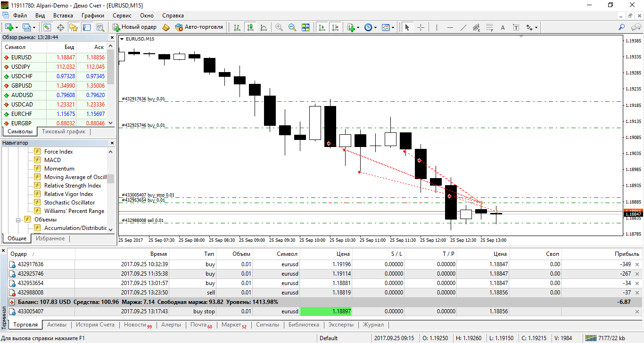Open new chart dropdown arrow

tap(17, 27)
